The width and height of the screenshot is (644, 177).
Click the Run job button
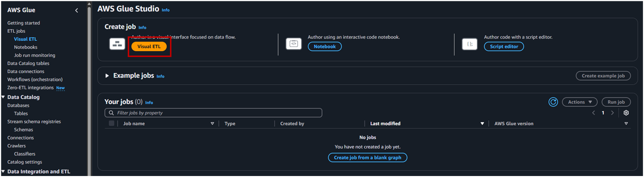tap(616, 102)
